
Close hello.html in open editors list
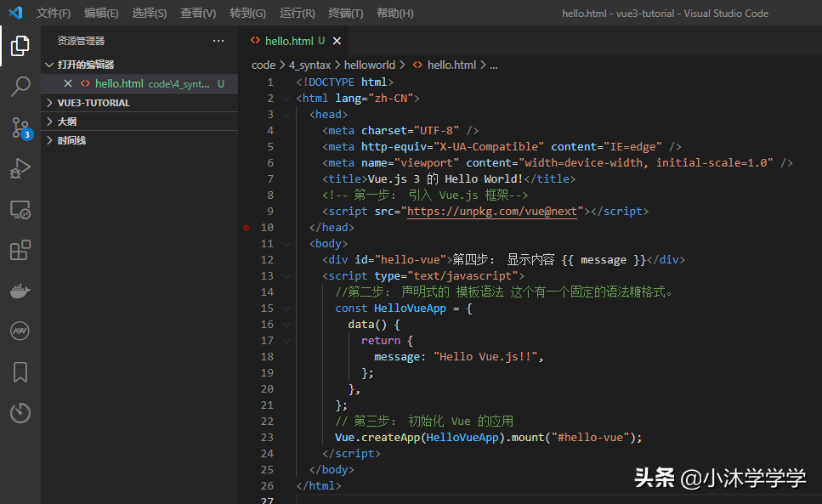click(68, 83)
